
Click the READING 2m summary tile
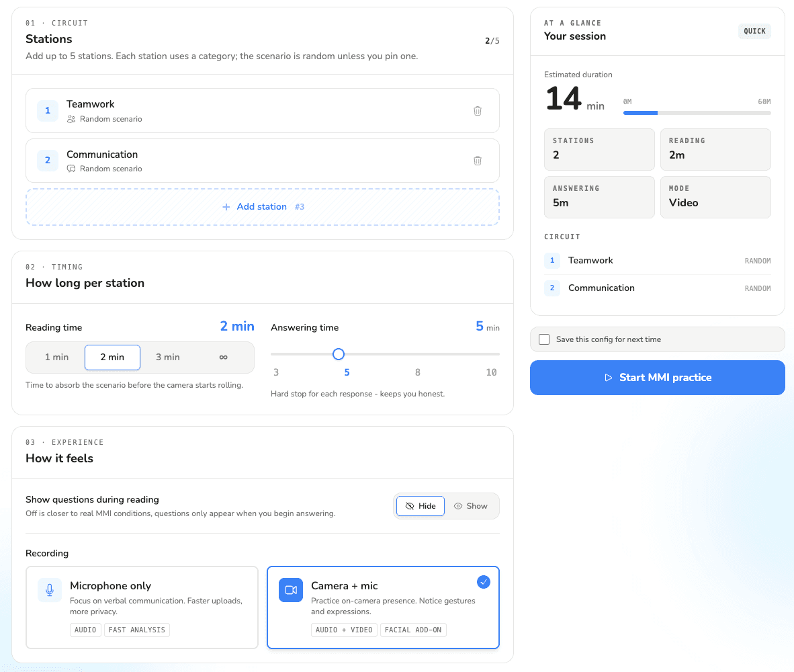[x=715, y=149]
